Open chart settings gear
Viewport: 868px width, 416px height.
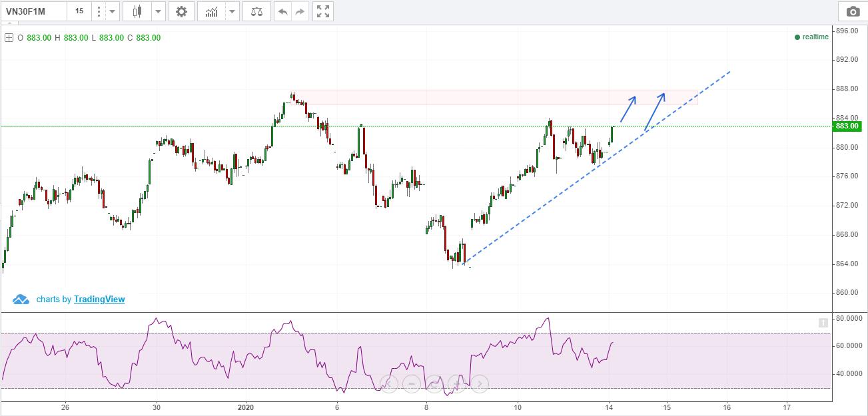pos(181,11)
